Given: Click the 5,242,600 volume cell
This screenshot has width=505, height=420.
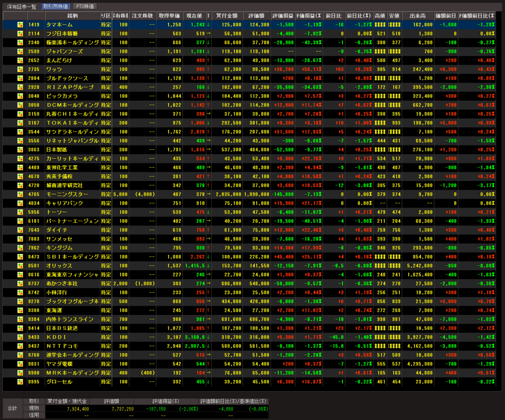Looking at the screenshot, I should click(418, 266).
